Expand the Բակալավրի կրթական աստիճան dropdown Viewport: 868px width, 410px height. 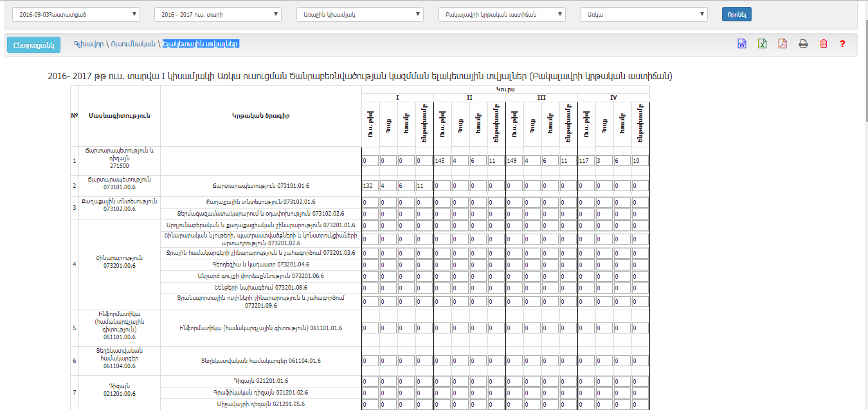tap(502, 14)
